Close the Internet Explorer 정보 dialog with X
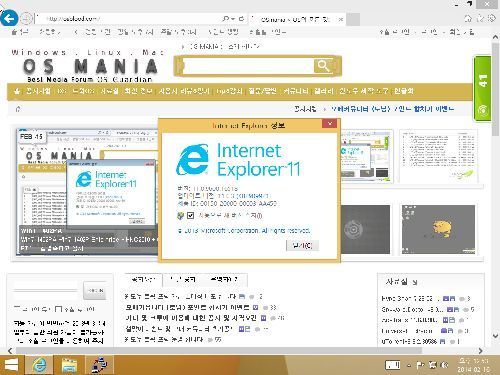The width and height of the screenshot is (500, 375). coord(330,124)
